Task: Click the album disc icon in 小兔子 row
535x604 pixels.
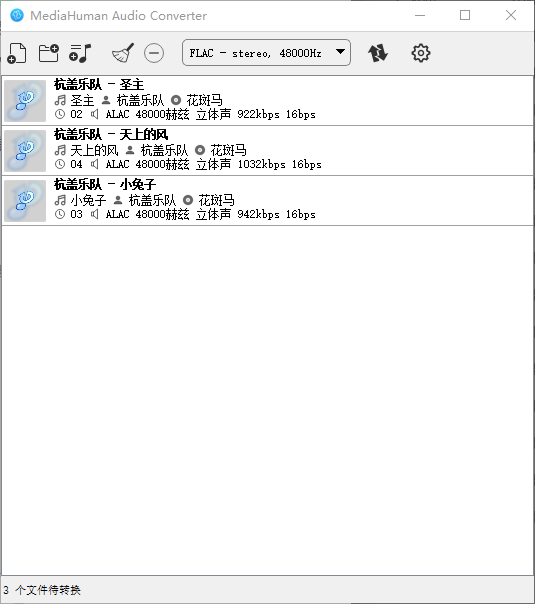Action: pos(188,200)
